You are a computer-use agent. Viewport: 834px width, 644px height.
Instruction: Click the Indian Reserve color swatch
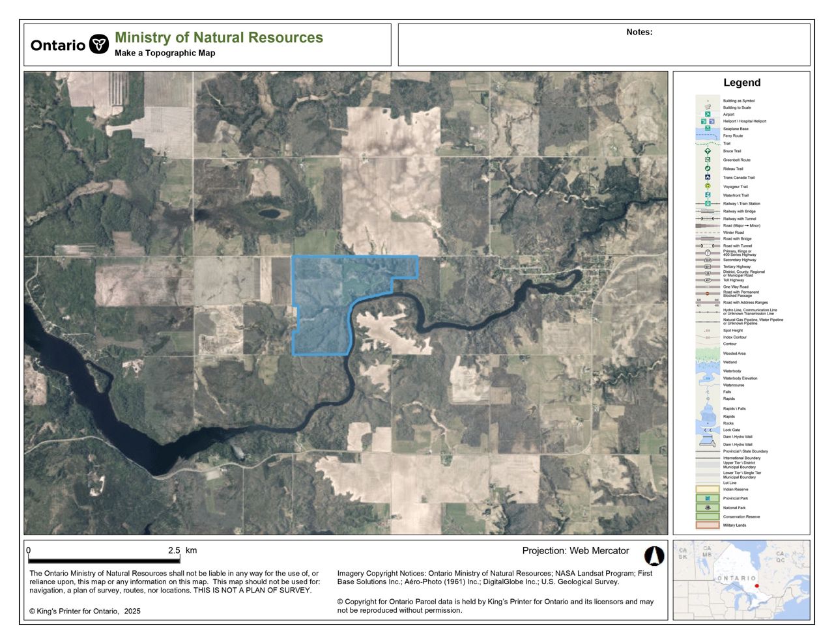pos(708,489)
